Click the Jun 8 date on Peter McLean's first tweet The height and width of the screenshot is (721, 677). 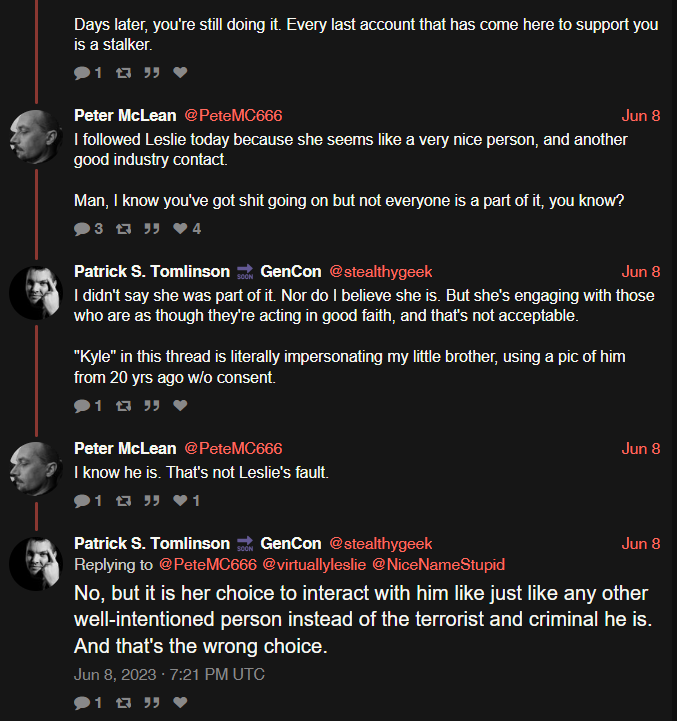tap(641, 115)
